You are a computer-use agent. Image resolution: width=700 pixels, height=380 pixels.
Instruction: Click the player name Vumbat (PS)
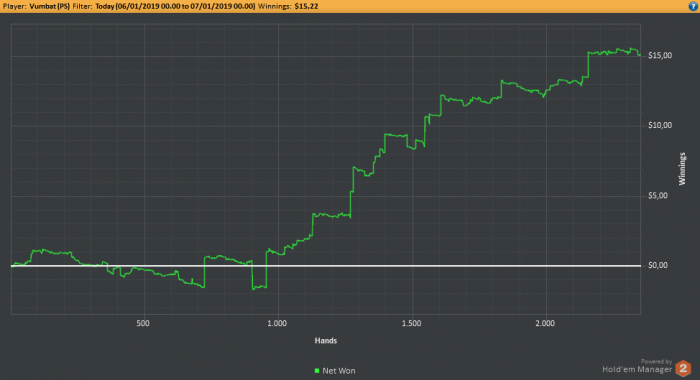(50, 6)
